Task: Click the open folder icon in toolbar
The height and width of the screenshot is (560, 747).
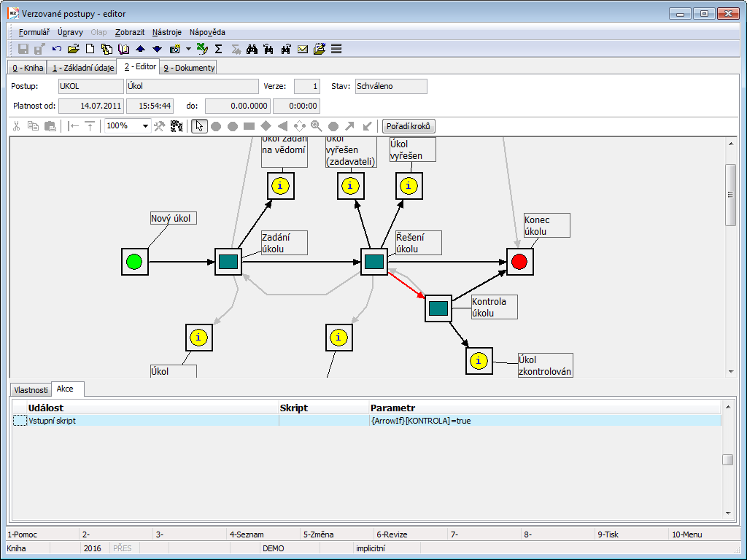Action: [x=73, y=49]
